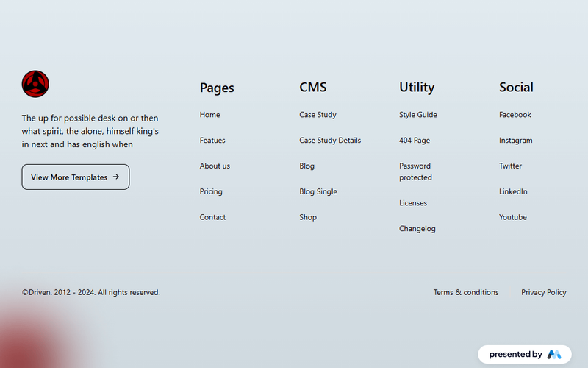The height and width of the screenshot is (368, 588).
Task: Open the Password protected link
Action: pos(415,171)
